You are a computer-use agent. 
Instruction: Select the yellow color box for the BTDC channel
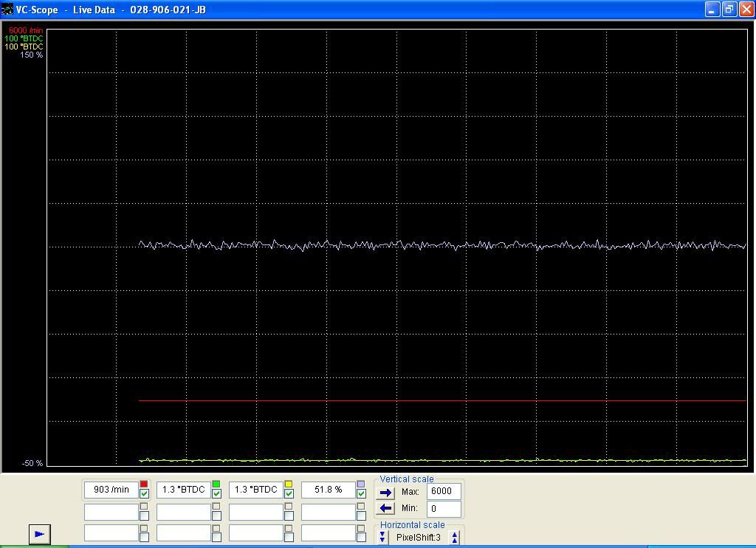pos(289,482)
